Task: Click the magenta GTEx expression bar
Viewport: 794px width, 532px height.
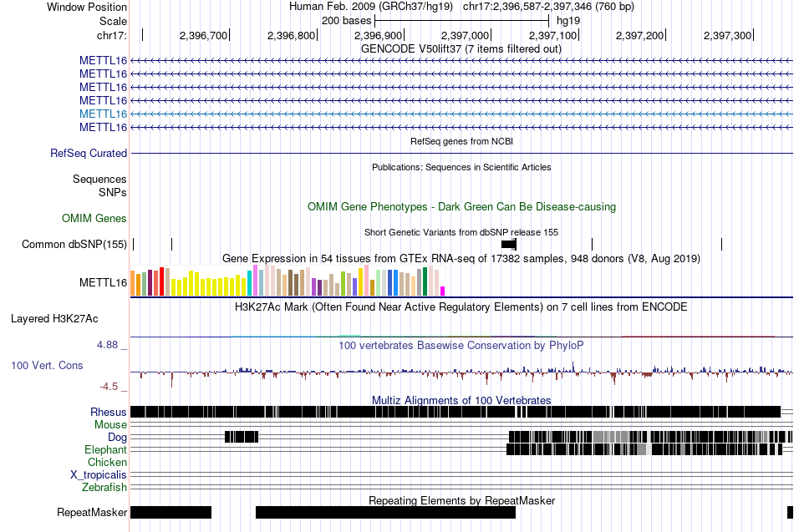Action: pyautogui.click(x=443, y=291)
